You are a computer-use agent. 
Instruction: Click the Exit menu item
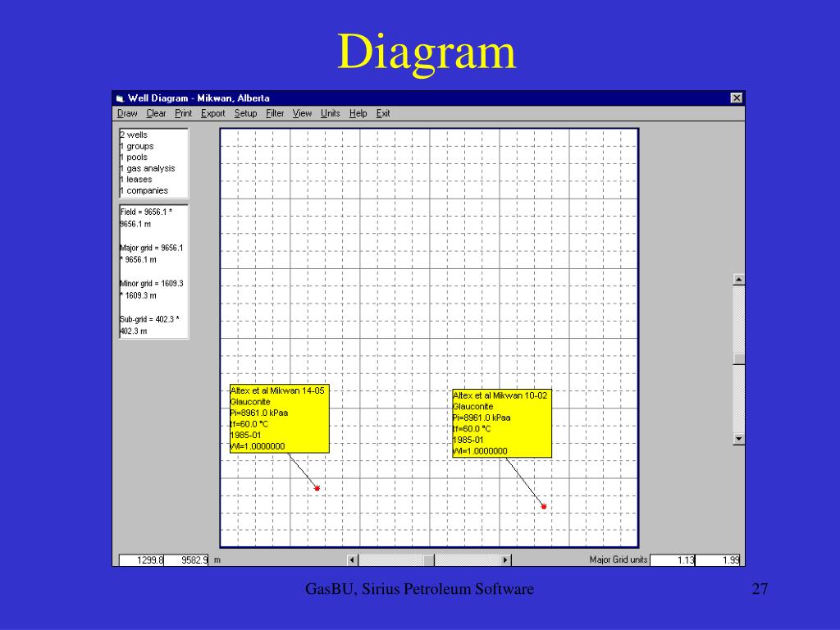tap(382, 113)
